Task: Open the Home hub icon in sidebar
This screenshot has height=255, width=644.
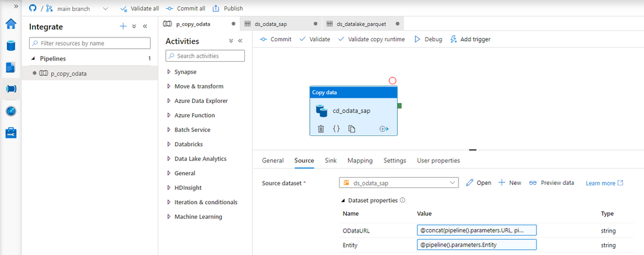Action: [11, 24]
